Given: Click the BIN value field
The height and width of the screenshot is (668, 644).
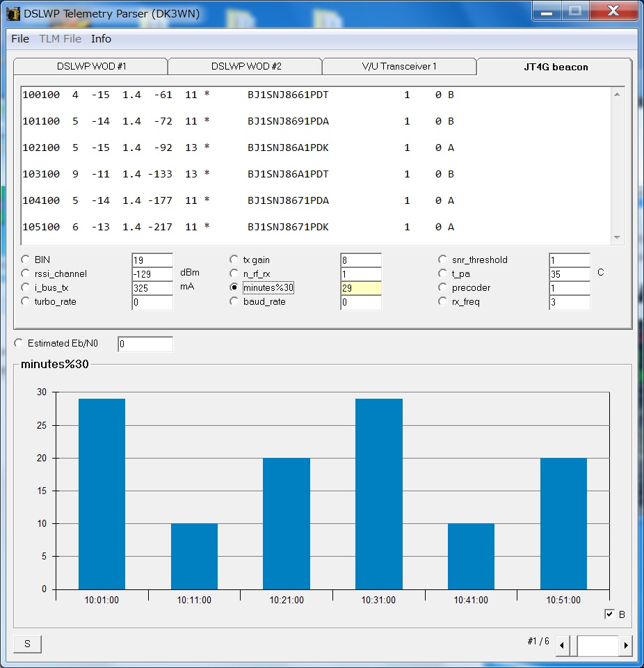Looking at the screenshot, I should (x=152, y=260).
